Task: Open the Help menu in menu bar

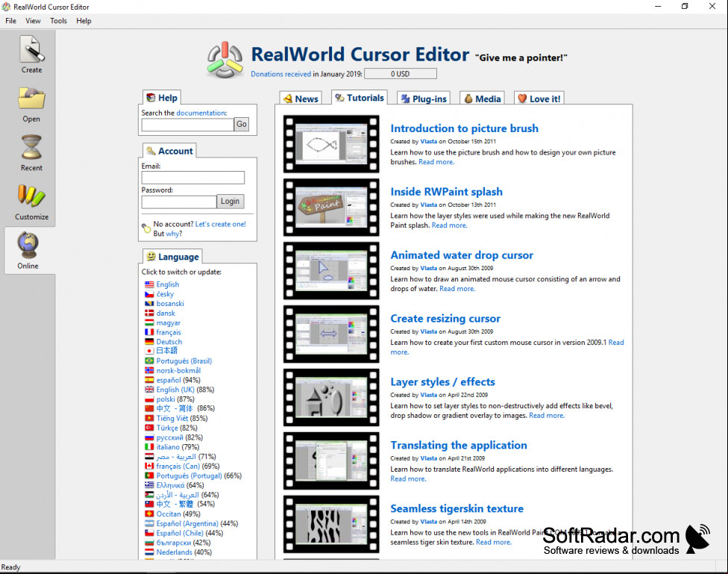Action: 84,21
